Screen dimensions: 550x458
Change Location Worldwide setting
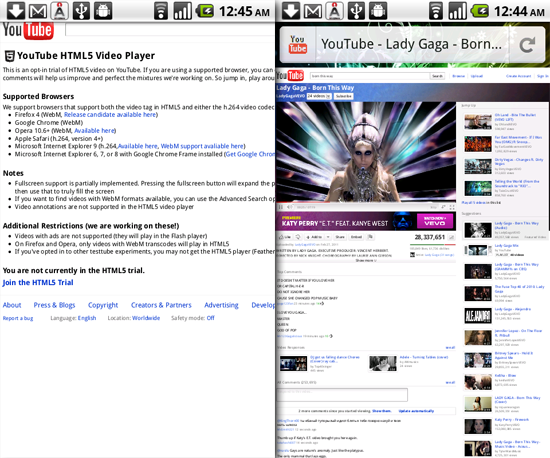[146, 318]
